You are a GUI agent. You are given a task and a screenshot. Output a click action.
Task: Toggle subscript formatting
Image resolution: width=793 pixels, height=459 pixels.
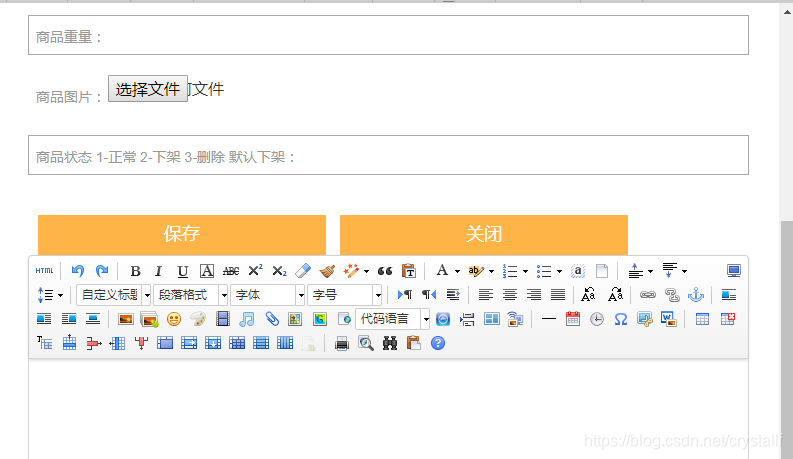point(279,271)
